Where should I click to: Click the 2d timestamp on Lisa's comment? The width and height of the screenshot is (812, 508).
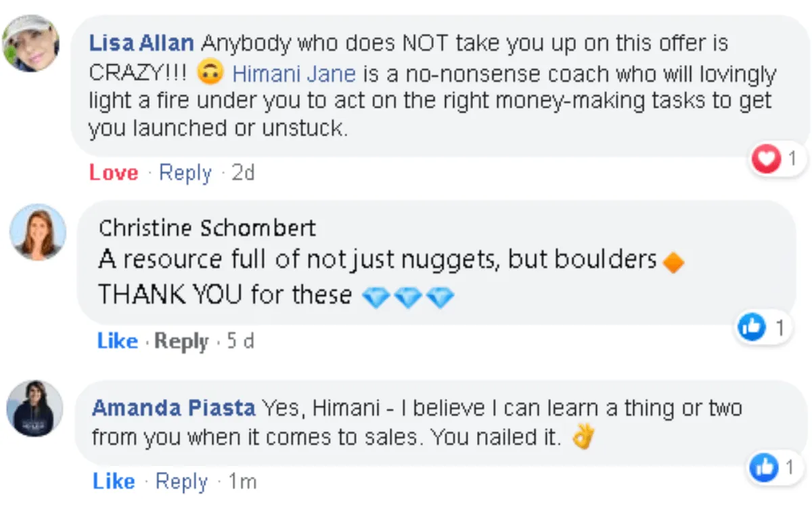pos(243,173)
